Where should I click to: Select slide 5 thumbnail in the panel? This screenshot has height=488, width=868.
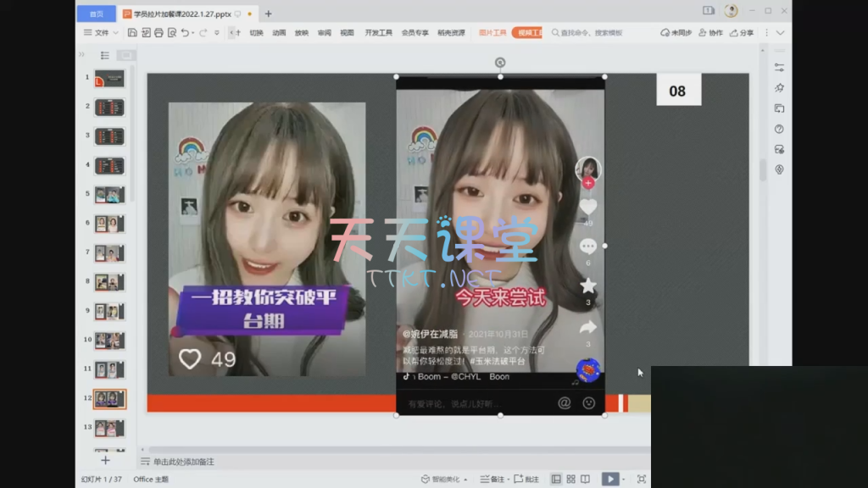109,194
